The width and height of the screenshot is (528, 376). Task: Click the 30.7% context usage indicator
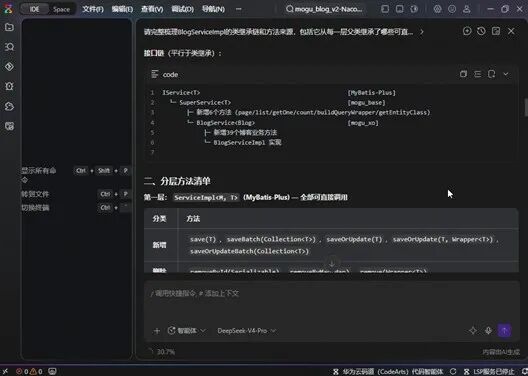[162, 352]
